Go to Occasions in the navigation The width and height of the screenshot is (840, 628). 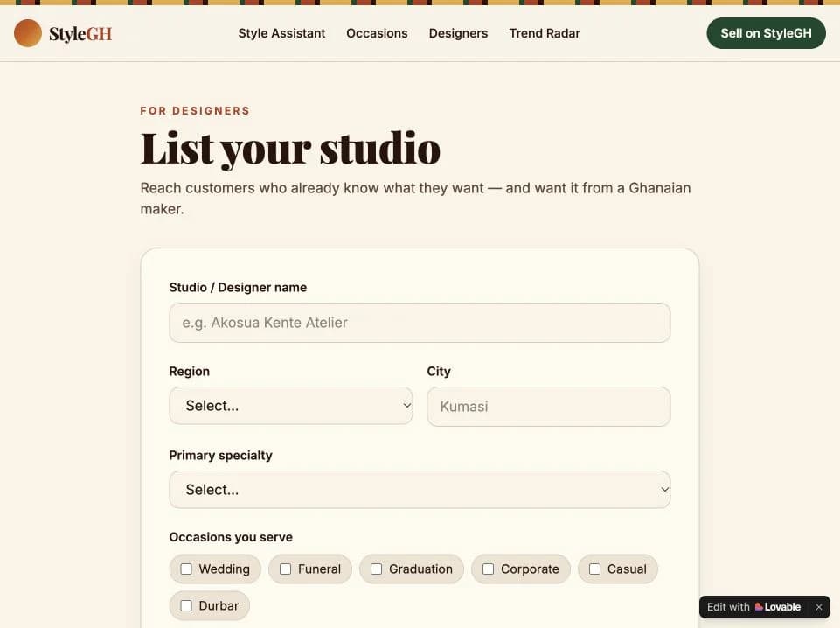pyautogui.click(x=377, y=33)
